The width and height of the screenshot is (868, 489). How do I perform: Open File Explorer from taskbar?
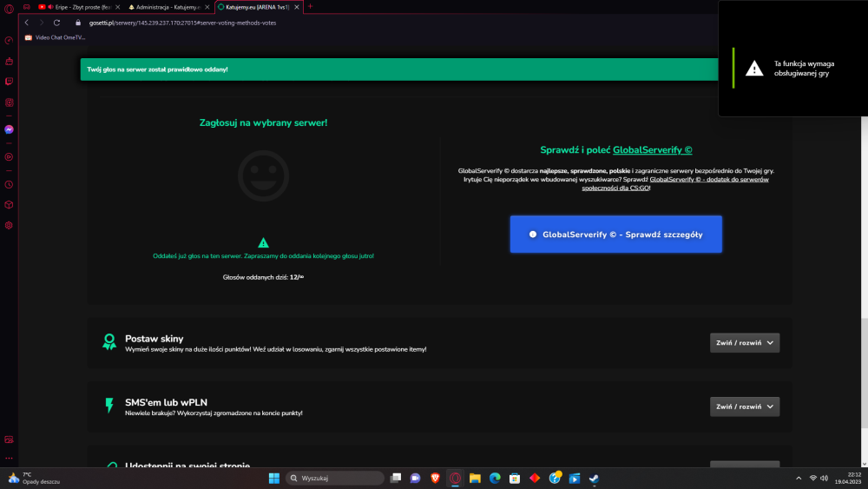coord(475,478)
